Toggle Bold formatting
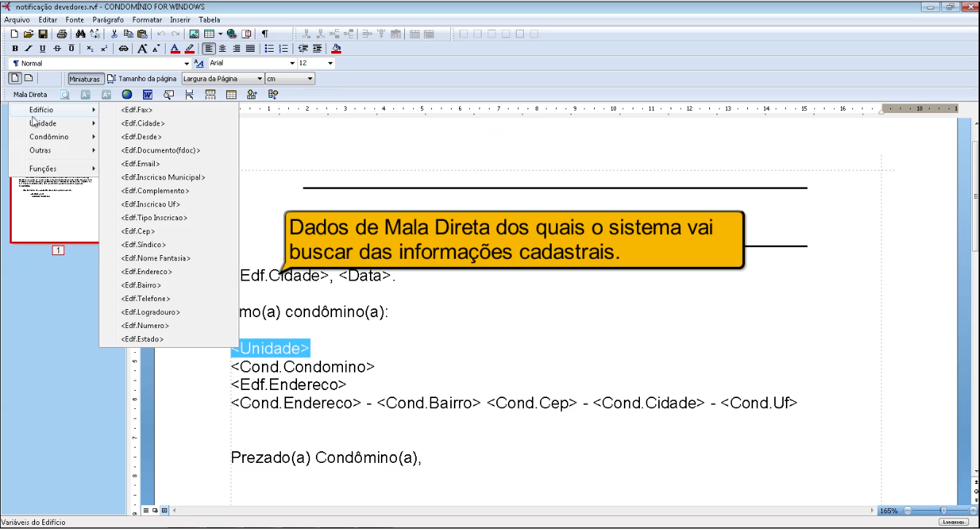The image size is (980, 530). click(15, 49)
